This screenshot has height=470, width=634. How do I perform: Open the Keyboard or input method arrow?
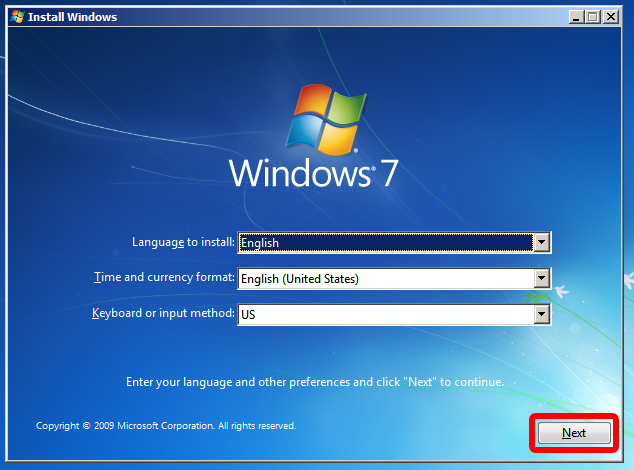541,314
